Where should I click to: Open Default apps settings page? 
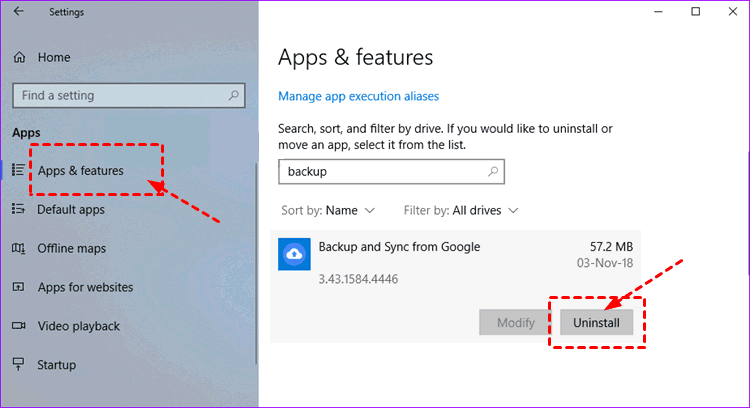click(x=70, y=209)
